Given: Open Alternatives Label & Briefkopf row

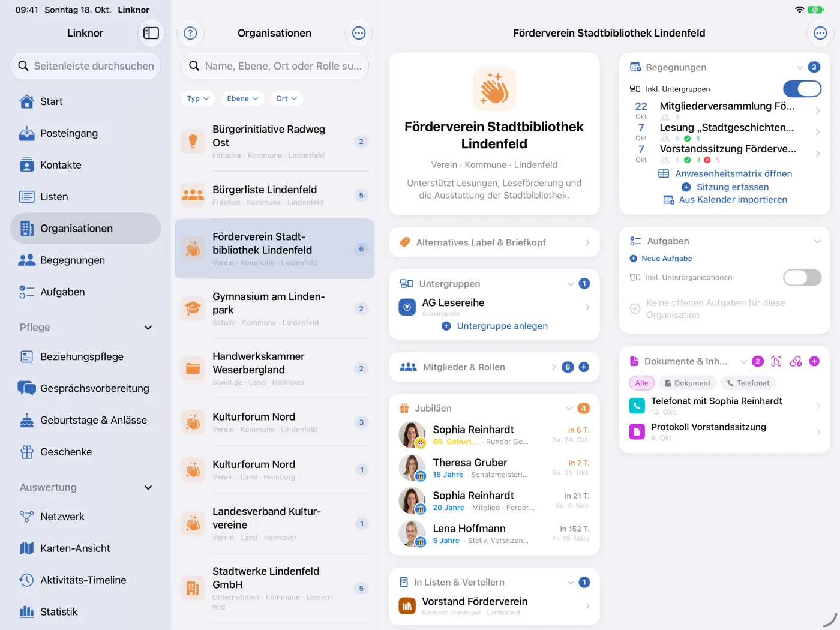Looking at the screenshot, I should (x=494, y=242).
